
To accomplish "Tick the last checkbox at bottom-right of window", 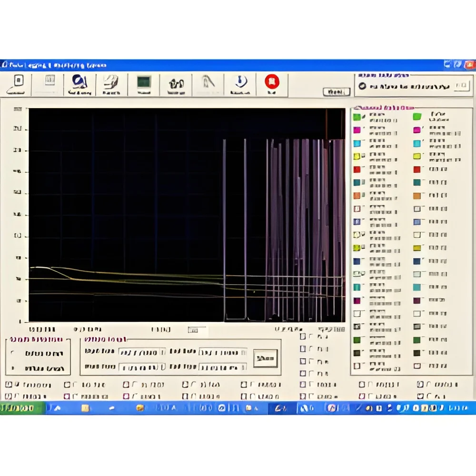I will coord(420,396).
